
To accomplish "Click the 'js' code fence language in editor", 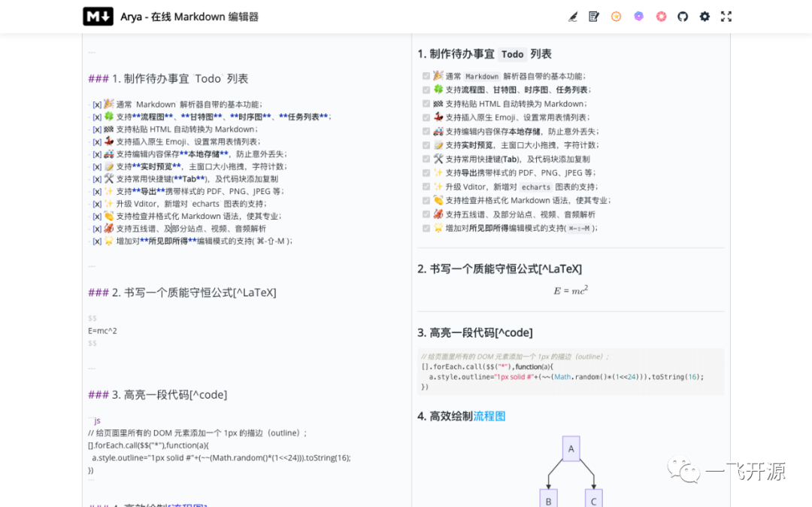I will click(x=97, y=420).
